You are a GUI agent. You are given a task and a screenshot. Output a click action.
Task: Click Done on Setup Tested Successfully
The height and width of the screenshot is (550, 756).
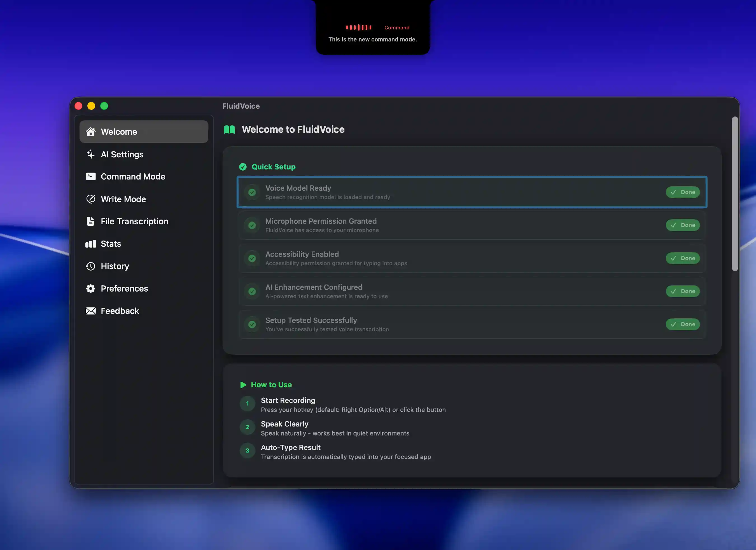point(683,324)
